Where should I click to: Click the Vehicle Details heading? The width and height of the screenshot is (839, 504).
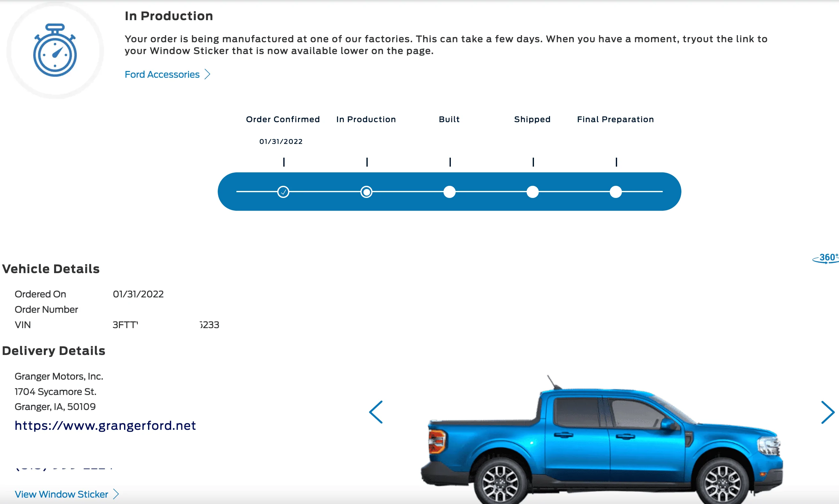pyautogui.click(x=51, y=269)
